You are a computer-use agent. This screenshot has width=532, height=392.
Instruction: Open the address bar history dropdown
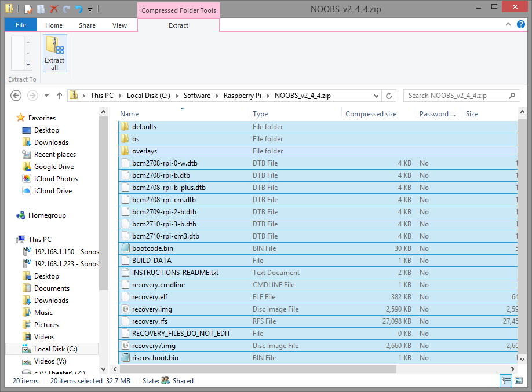click(x=376, y=96)
